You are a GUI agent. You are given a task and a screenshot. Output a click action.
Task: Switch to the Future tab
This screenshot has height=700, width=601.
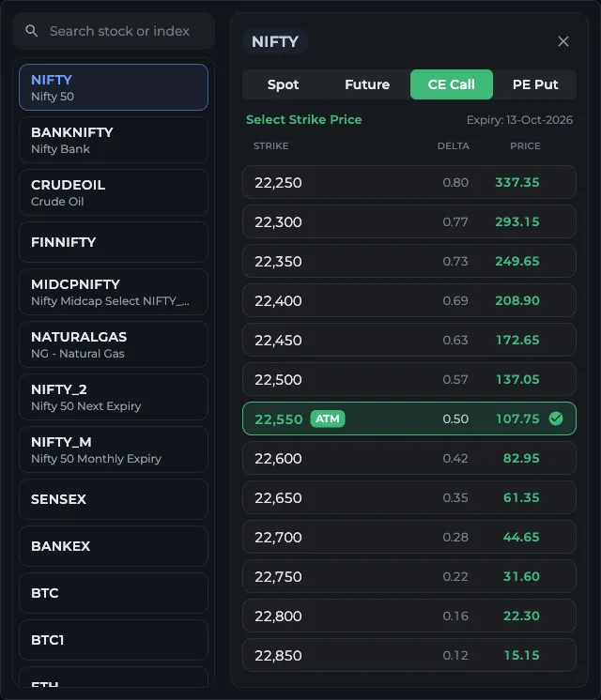tap(367, 84)
